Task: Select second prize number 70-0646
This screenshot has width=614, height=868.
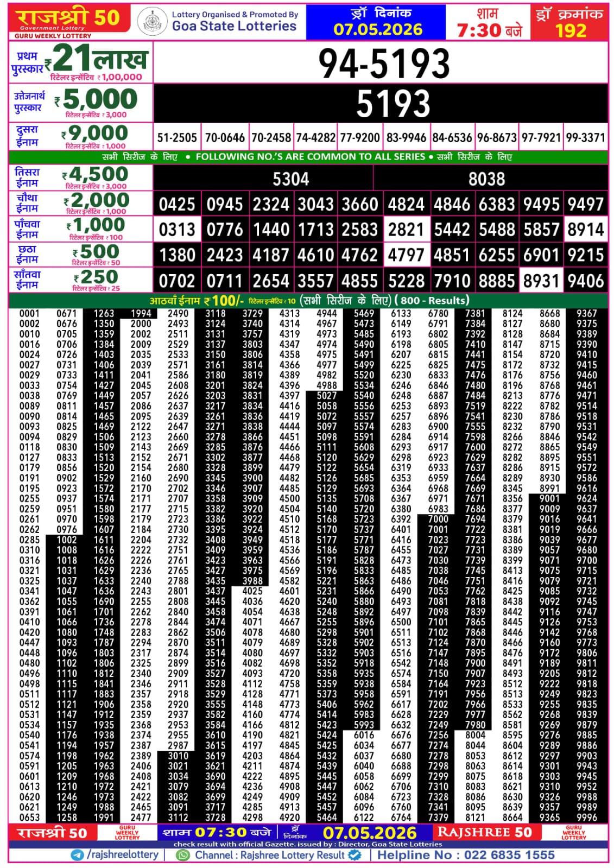Action: tap(225, 138)
